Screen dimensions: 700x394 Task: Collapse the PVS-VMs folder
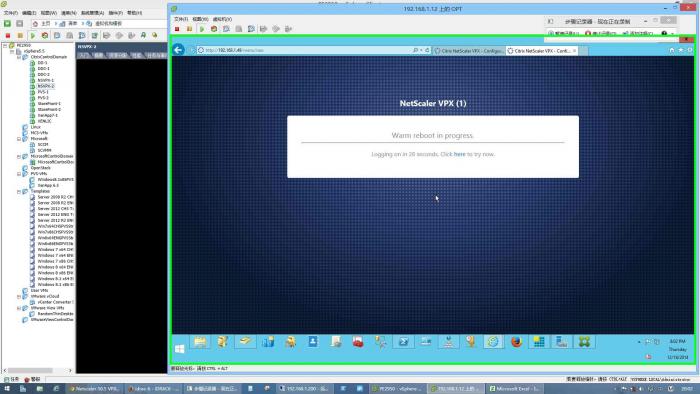[19, 174]
